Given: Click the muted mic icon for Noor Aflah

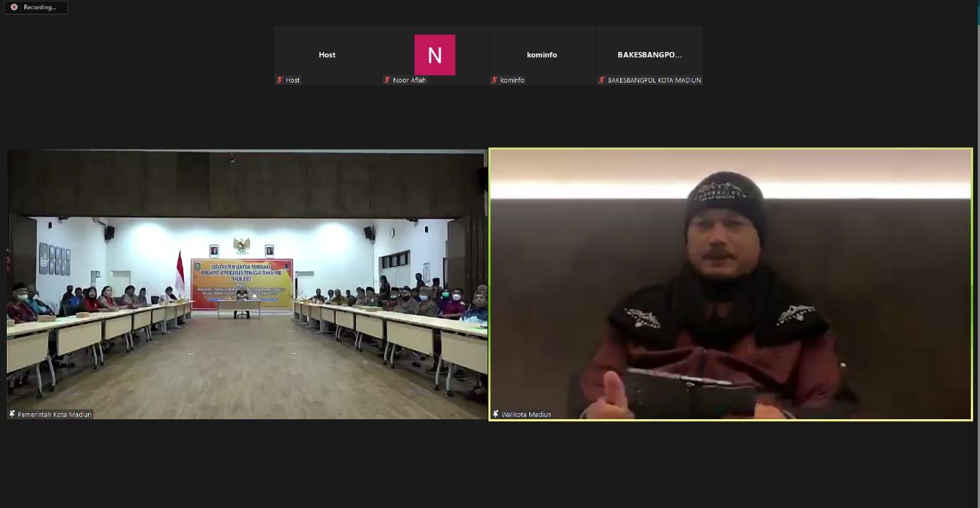Looking at the screenshot, I should point(387,80).
